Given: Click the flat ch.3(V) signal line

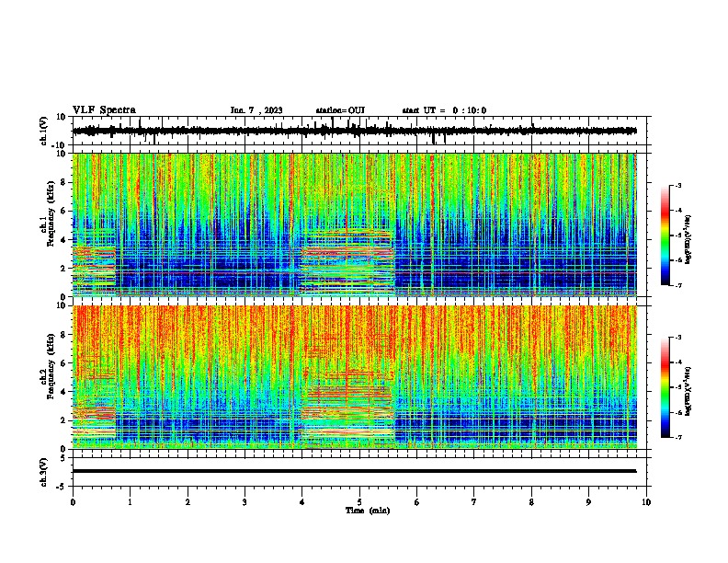Looking at the screenshot, I should [x=354, y=471].
